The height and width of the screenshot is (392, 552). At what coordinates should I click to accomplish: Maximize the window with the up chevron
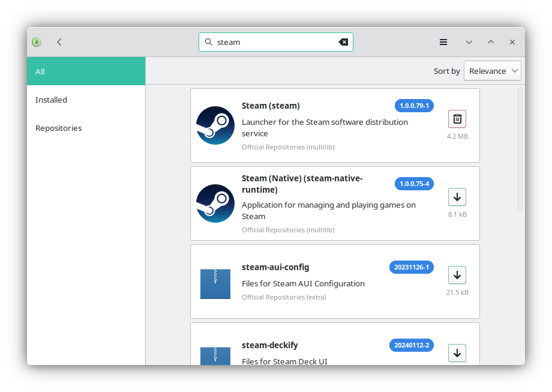tap(490, 42)
